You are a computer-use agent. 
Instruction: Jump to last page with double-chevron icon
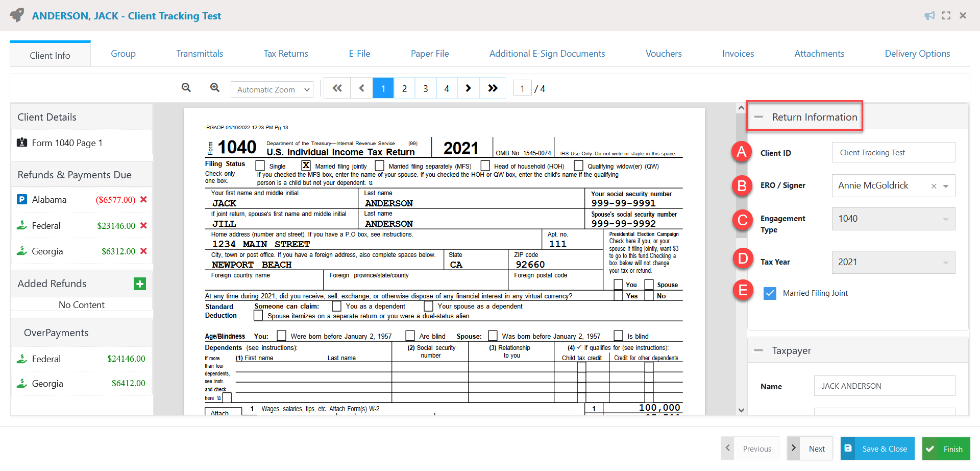pos(493,88)
